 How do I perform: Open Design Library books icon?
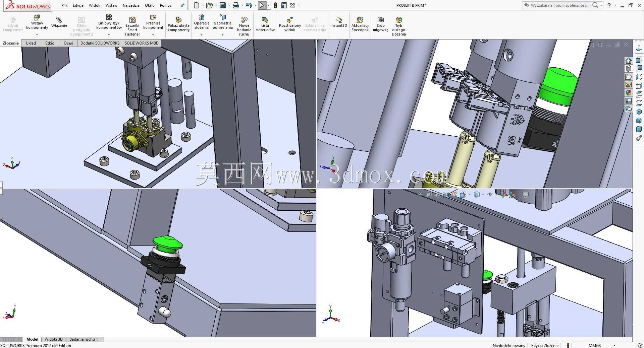point(629,69)
